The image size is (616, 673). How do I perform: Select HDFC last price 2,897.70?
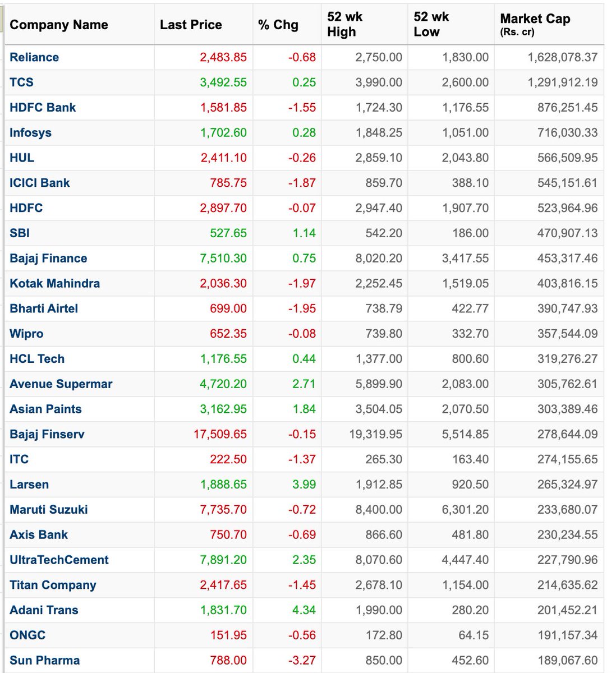tap(223, 208)
